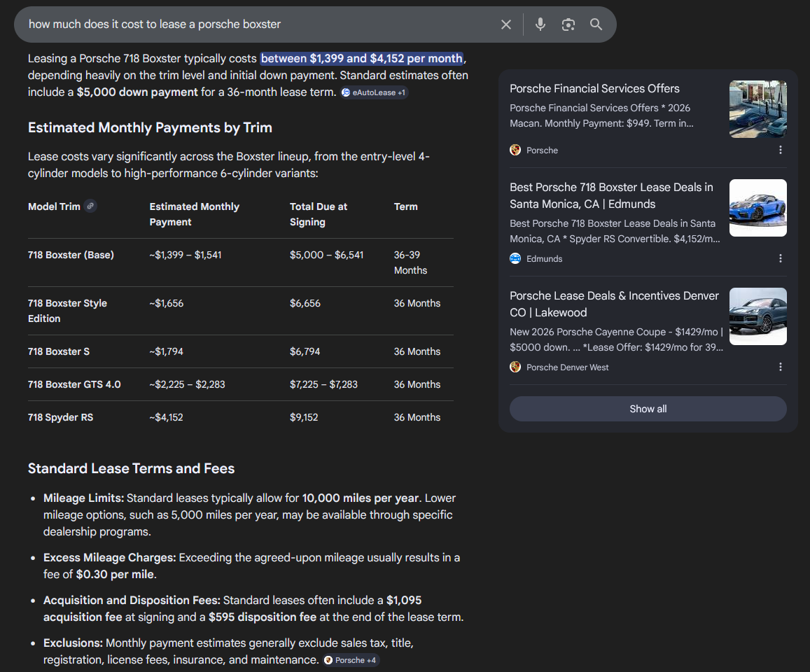
Task: Click the 'Standard Lease Terms and Fees' heading
Action: click(131, 468)
